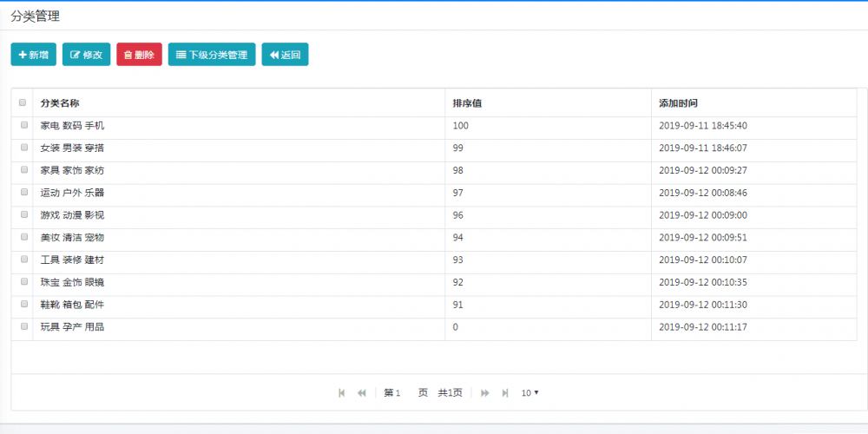Click sort value 93

[x=457, y=260]
